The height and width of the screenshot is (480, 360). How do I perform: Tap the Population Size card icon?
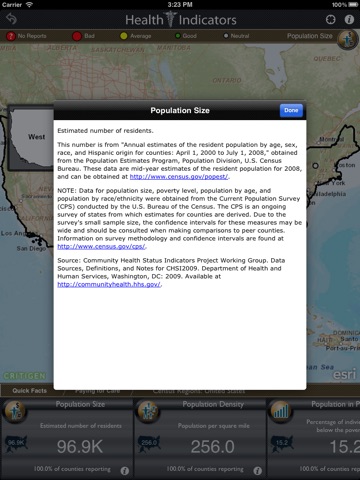pos(14,411)
